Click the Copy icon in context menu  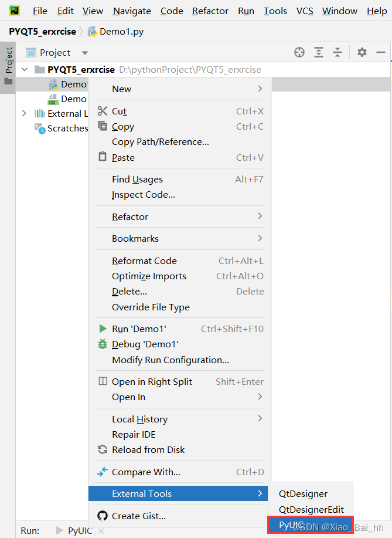pyautogui.click(x=103, y=126)
